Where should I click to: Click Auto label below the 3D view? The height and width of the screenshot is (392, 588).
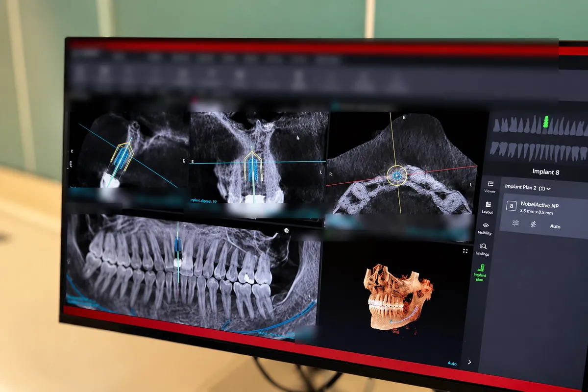click(x=452, y=364)
